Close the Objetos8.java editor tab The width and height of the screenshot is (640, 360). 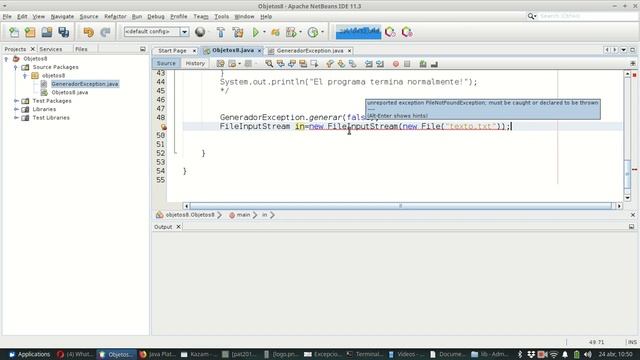click(x=259, y=51)
